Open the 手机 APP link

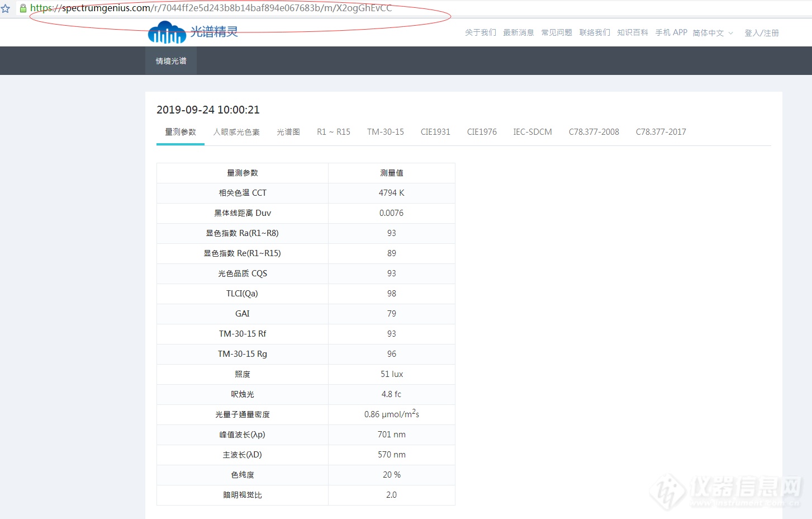tap(671, 32)
